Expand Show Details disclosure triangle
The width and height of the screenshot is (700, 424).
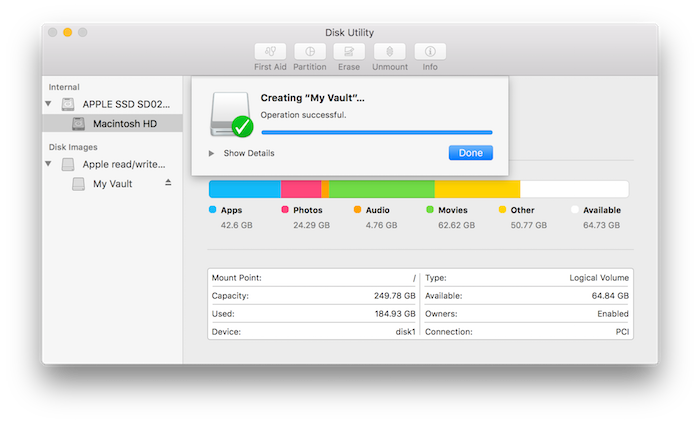211,153
